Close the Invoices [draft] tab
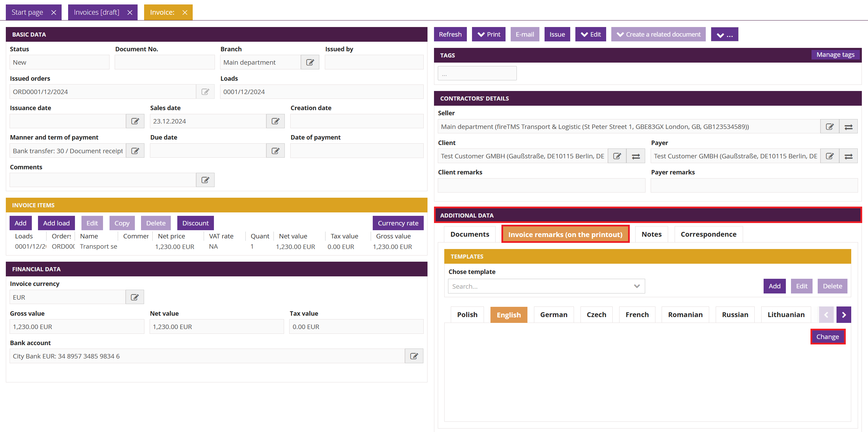Screen dimensions: 868x432 130,13
